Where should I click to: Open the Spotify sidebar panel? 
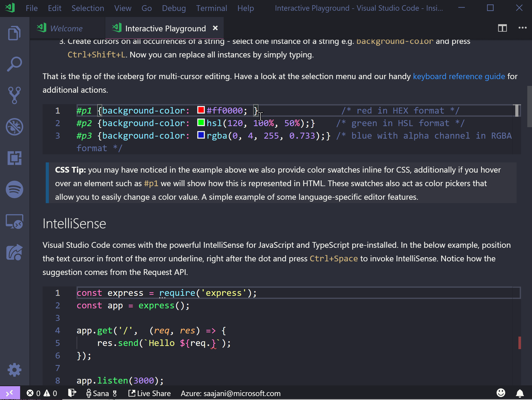[14, 190]
